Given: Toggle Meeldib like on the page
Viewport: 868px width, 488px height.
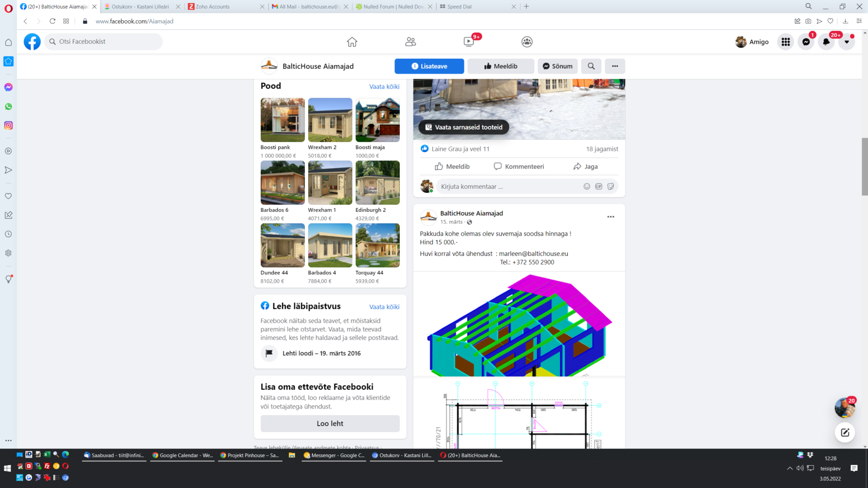Looking at the screenshot, I should [501, 66].
